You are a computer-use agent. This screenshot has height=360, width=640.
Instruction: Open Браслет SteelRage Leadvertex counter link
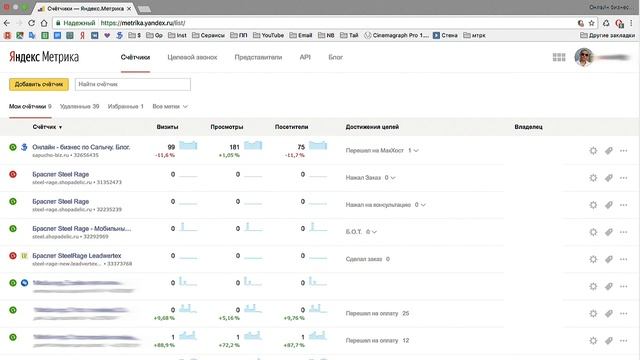pyautogui.click(x=77, y=256)
